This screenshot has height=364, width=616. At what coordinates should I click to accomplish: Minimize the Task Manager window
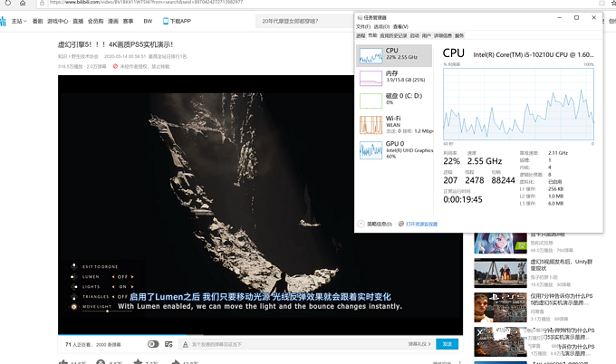[560, 18]
